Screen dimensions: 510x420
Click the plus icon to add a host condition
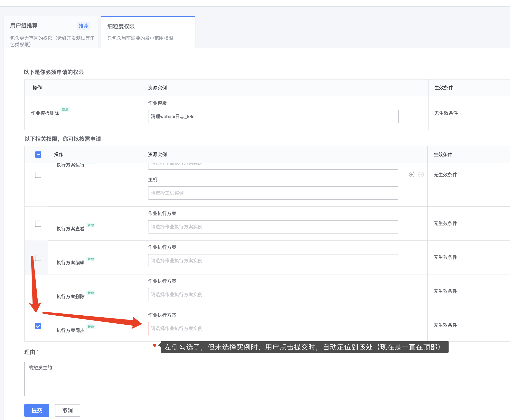(x=412, y=175)
